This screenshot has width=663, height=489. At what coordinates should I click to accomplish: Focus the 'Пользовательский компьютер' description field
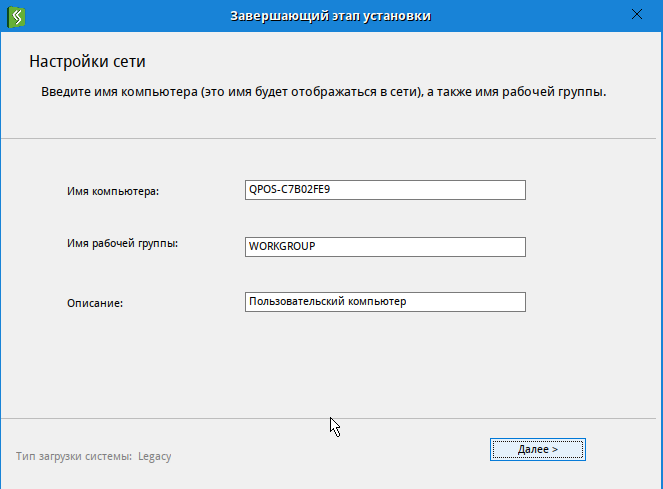pos(385,301)
